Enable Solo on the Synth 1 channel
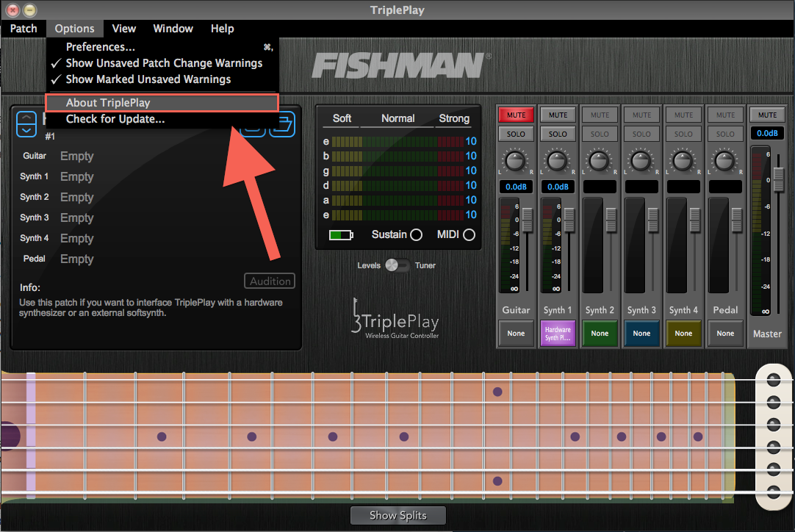 point(558,133)
